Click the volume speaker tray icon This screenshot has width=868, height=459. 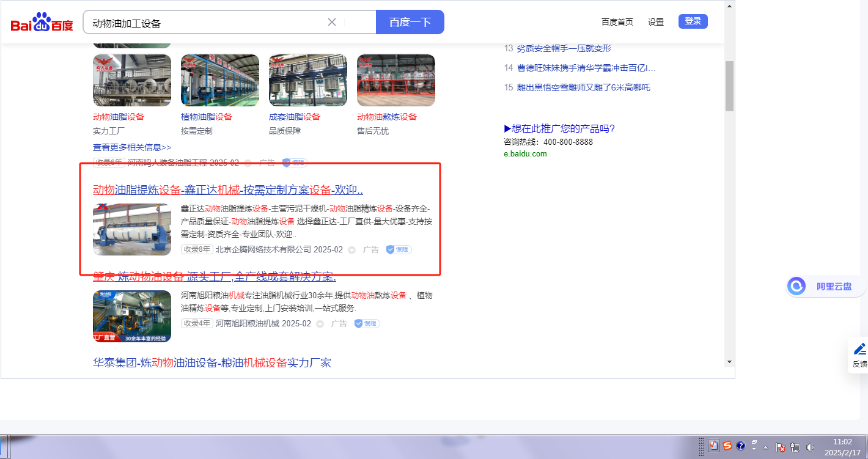pos(811,447)
